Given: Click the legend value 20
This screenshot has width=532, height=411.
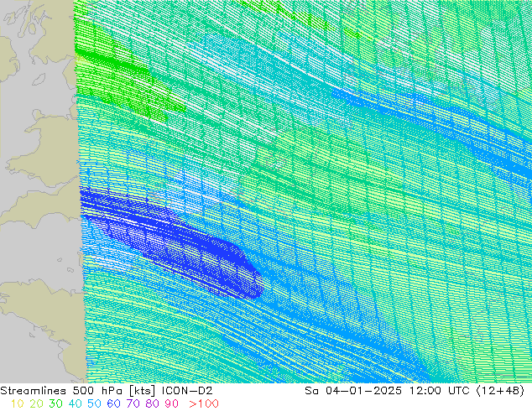Looking at the screenshot, I should (36, 403).
